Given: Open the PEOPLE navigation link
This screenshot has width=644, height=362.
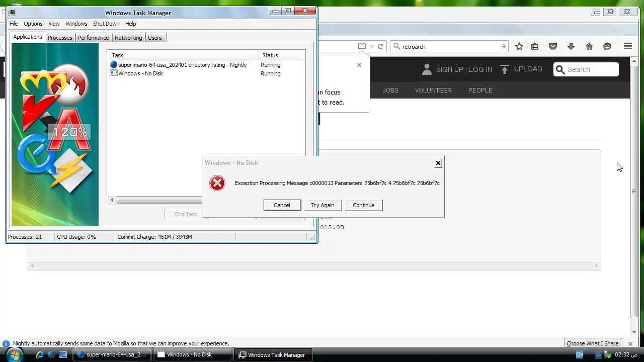Looking at the screenshot, I should tap(480, 90).
